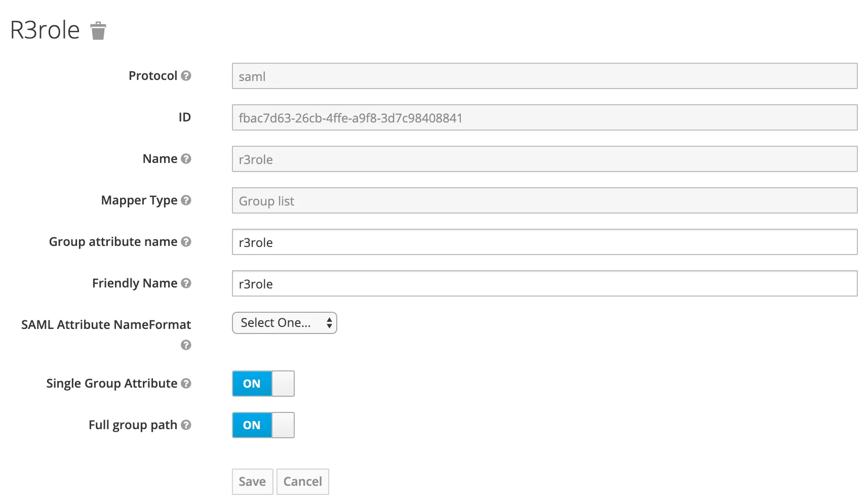Click the Friendly Name help icon

(x=186, y=283)
